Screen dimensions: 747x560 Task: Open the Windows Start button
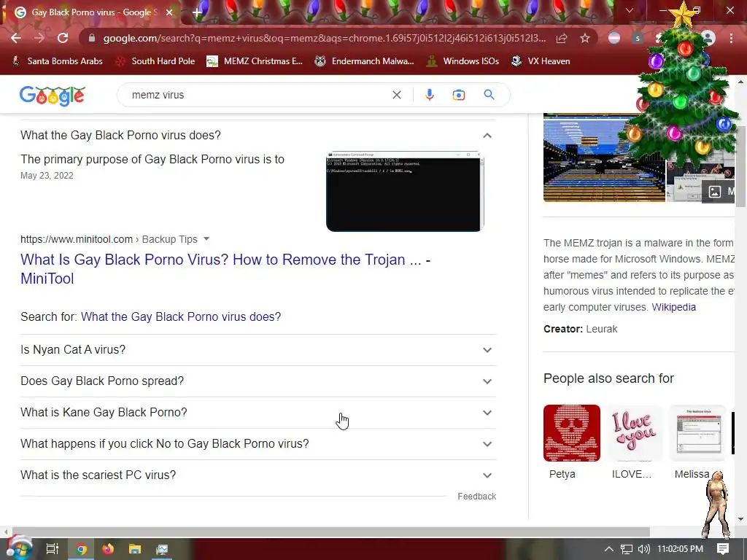pyautogui.click(x=18, y=548)
